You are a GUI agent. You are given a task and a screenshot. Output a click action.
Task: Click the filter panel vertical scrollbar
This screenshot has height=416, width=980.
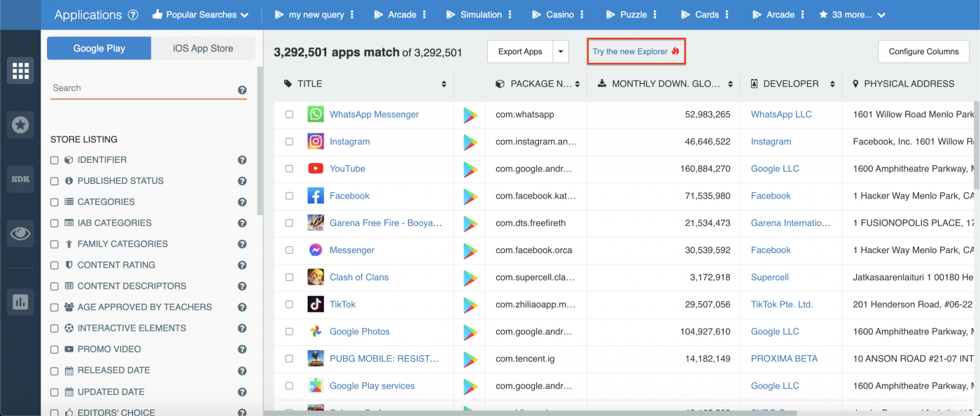(x=260, y=140)
